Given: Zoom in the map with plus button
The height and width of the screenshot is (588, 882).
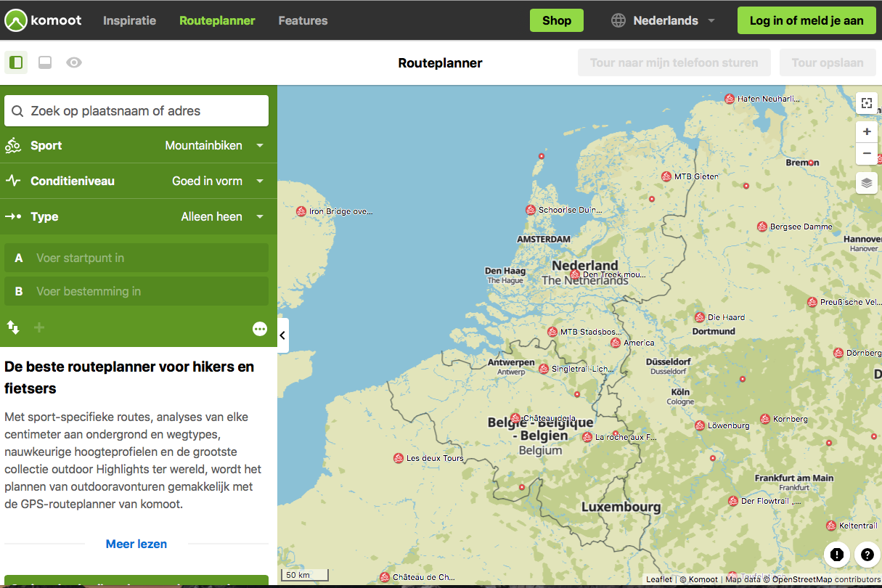Looking at the screenshot, I should (866, 132).
